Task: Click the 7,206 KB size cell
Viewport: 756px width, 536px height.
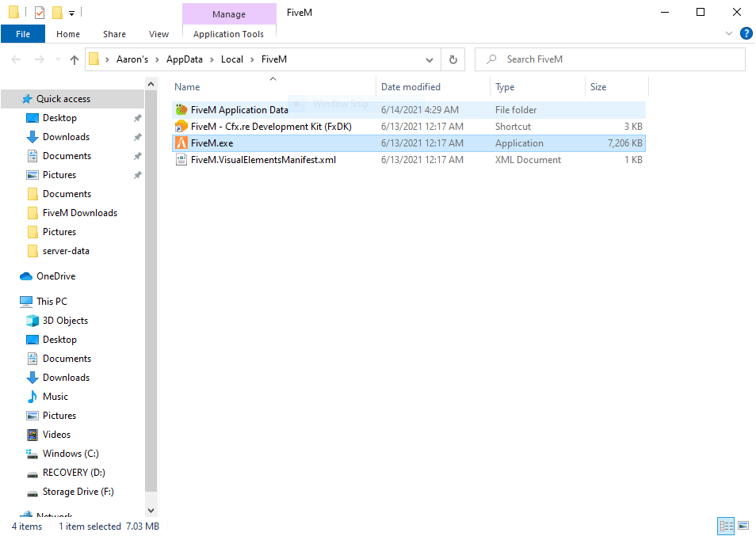Action: [625, 143]
